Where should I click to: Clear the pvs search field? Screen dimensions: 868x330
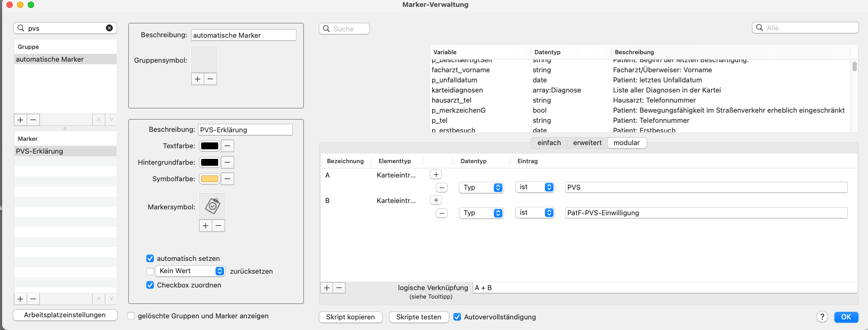coord(109,28)
